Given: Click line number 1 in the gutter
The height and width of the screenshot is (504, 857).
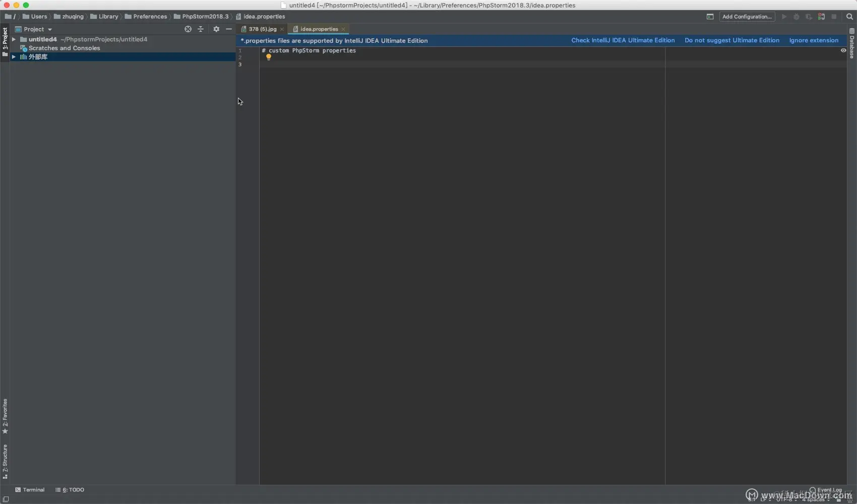Looking at the screenshot, I should 240,50.
